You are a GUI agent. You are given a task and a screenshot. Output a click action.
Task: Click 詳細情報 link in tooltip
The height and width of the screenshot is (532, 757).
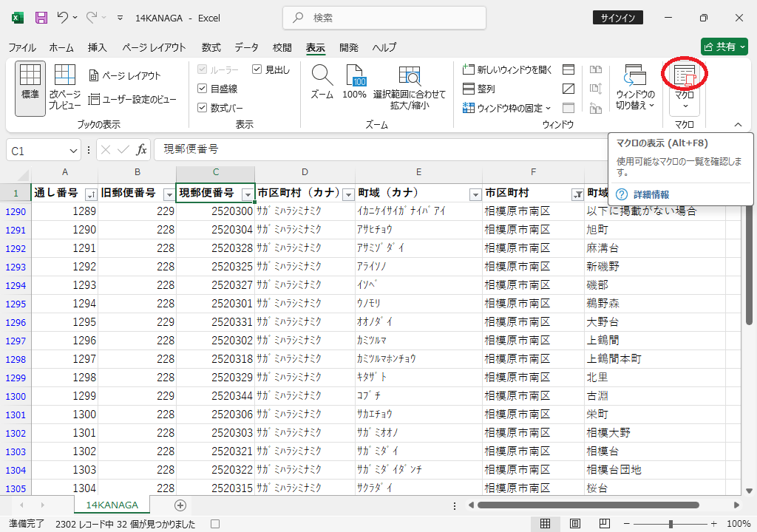651,194
